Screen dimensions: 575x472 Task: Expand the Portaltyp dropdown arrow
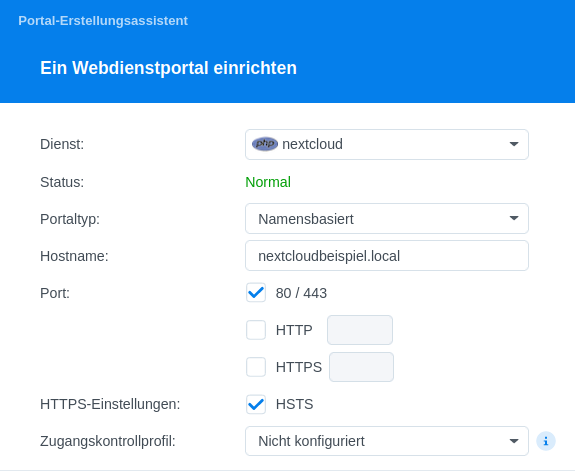pos(514,218)
